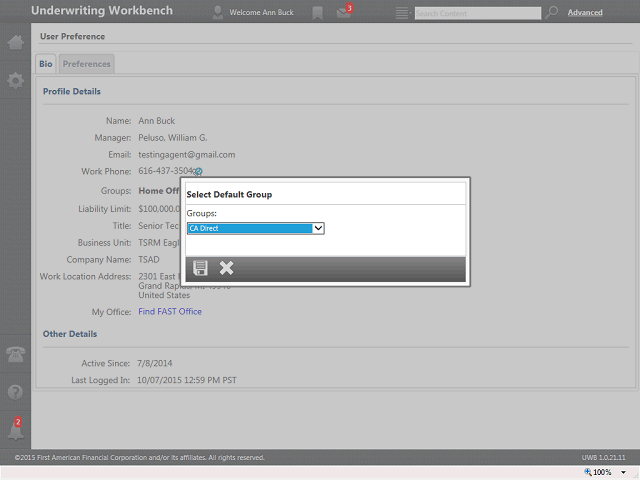Select the Active Since date 7/8/2014
The height and width of the screenshot is (480, 640).
pyautogui.click(x=155, y=363)
